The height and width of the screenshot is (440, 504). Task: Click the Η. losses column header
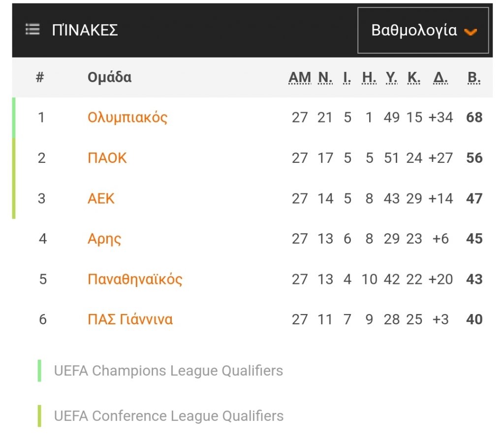click(x=369, y=78)
